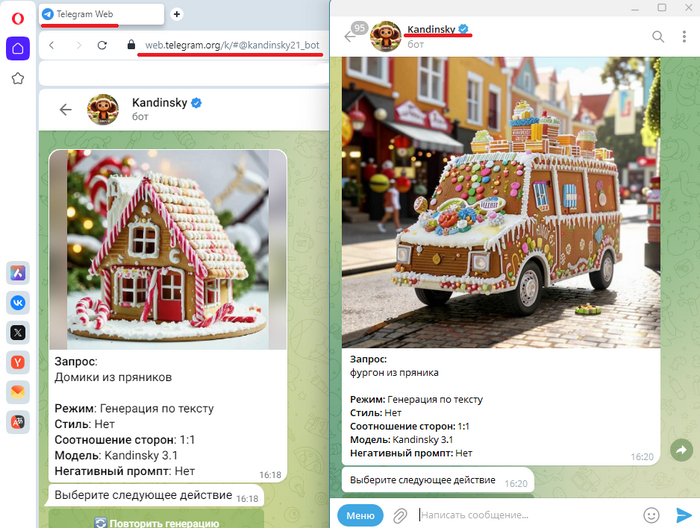
Task: Open the bot Меню button
Action: pos(360,516)
